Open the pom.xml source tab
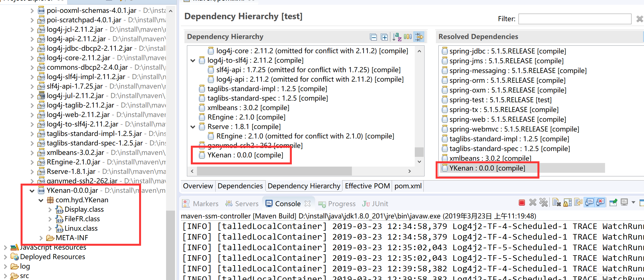The height and width of the screenshot is (280, 644). point(408,186)
